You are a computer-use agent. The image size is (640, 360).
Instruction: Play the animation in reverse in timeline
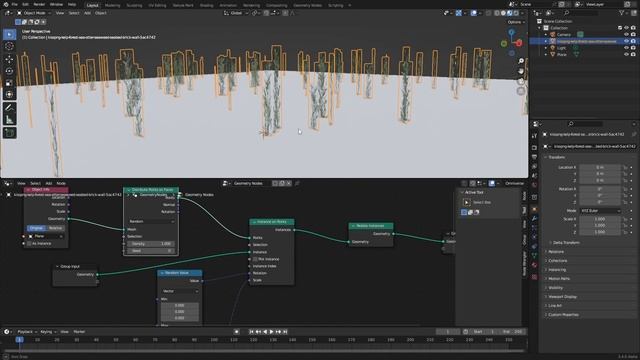265,332
